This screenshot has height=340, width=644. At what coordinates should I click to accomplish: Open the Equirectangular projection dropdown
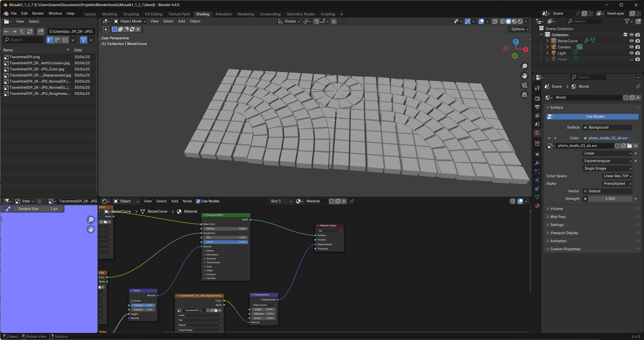pos(608,161)
